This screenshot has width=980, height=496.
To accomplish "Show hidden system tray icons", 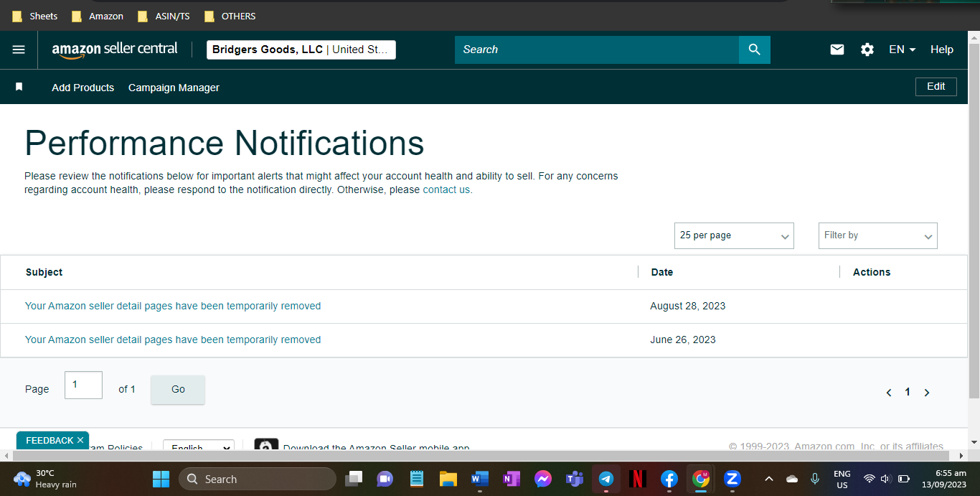I will coord(769,479).
